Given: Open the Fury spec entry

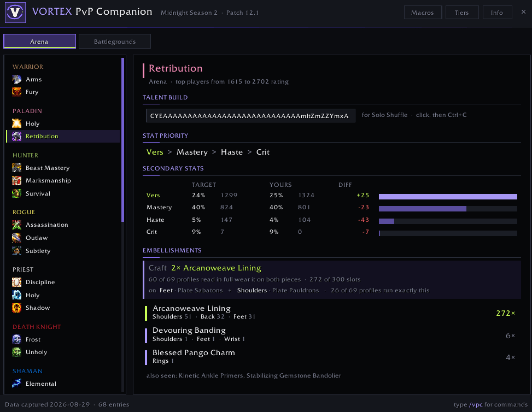Looking at the screenshot, I should coord(63,92).
